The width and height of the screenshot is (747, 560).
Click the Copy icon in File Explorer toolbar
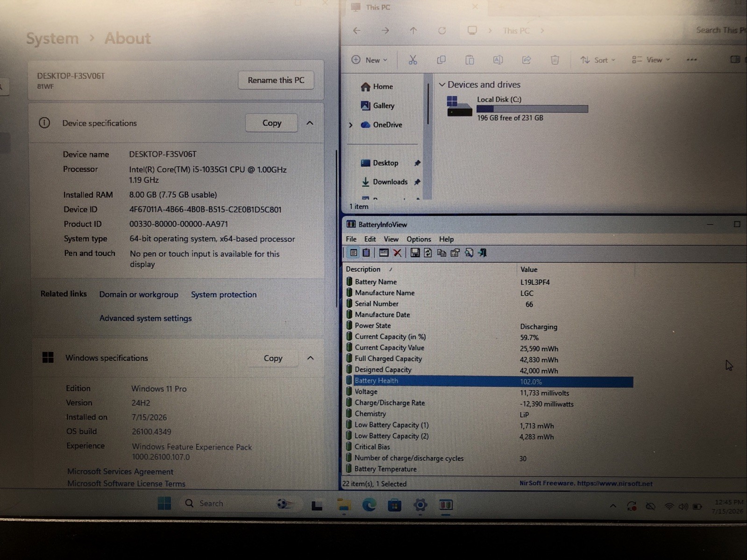pyautogui.click(x=441, y=60)
